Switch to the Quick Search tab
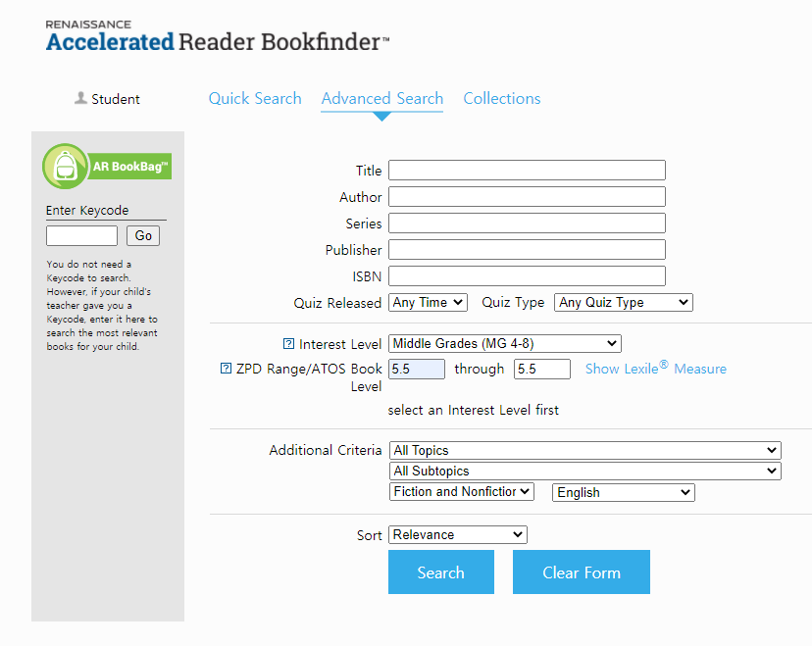812x646 pixels. [x=255, y=98]
